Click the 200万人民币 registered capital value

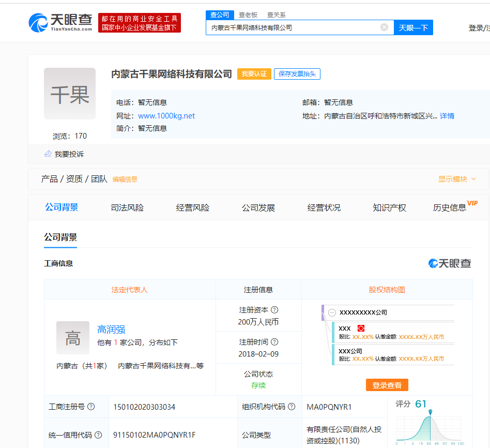pos(258,322)
